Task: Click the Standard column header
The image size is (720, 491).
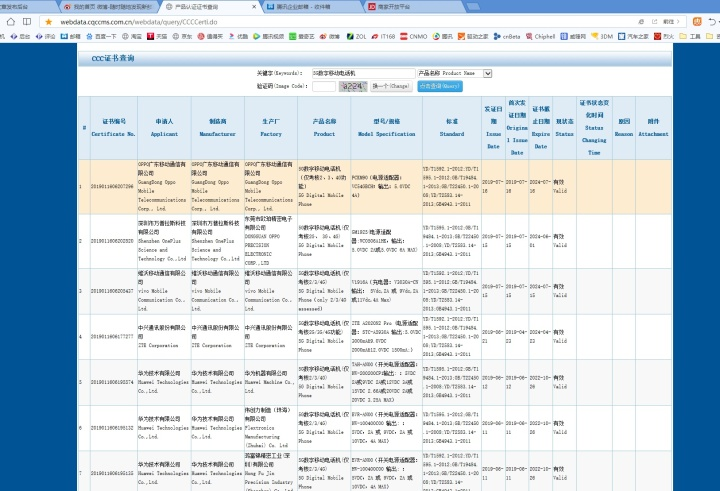Action: coord(452,128)
